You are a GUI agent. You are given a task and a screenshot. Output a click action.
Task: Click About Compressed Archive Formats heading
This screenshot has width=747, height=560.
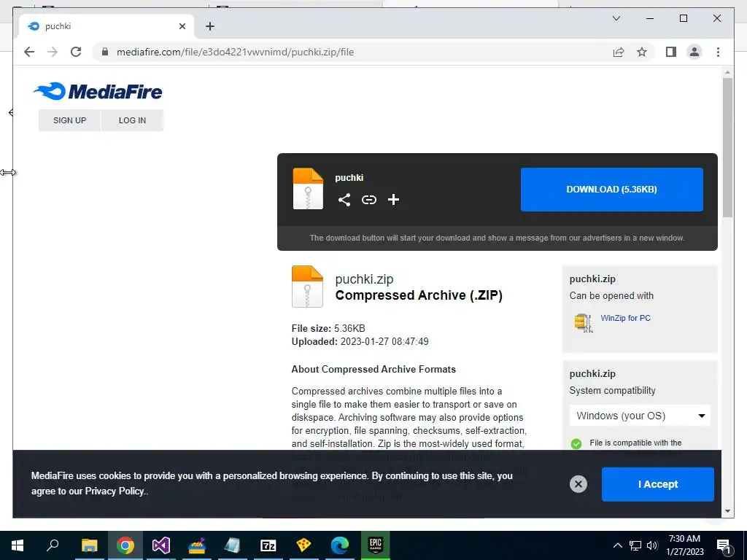coord(373,369)
